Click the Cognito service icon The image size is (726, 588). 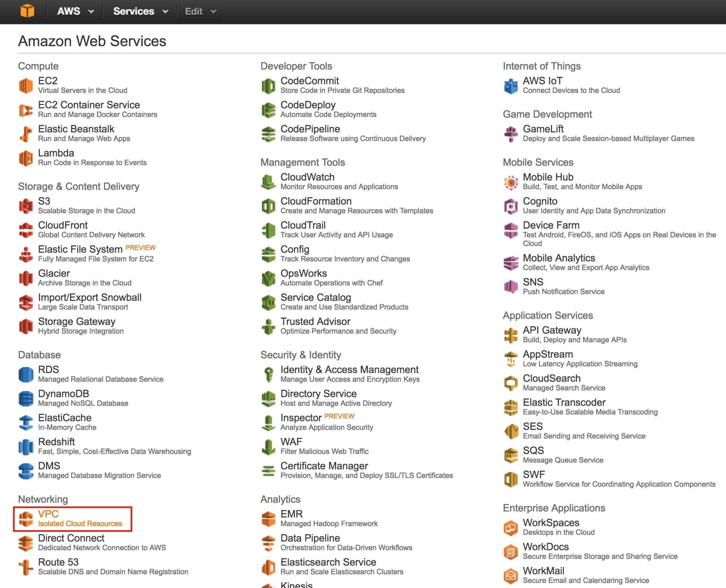point(510,206)
